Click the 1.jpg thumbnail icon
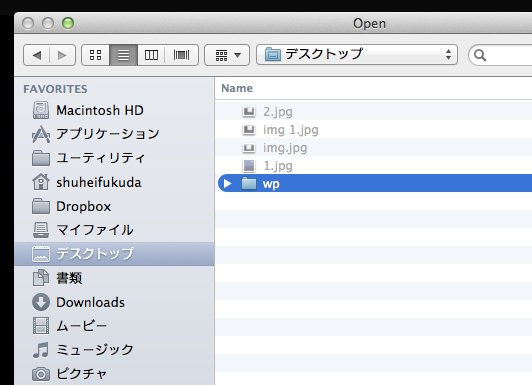 [249, 166]
